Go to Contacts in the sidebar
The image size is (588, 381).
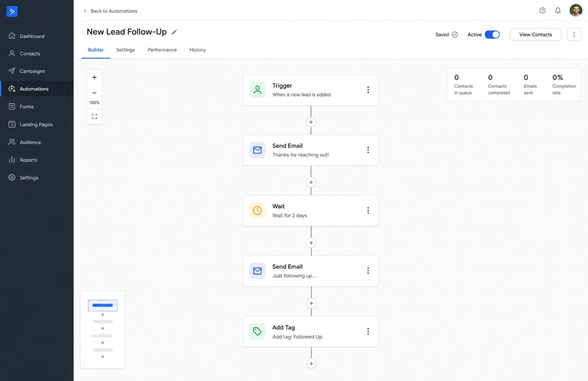37,54
